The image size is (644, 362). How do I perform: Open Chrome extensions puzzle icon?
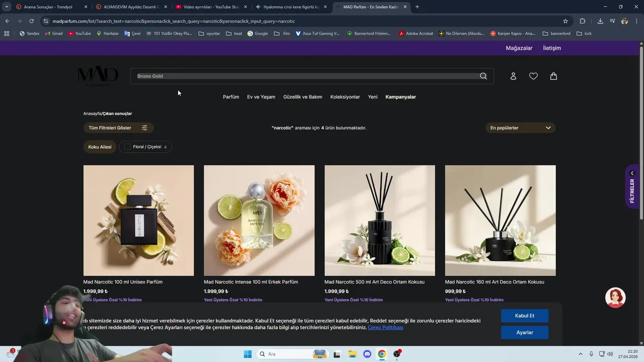[x=583, y=21]
